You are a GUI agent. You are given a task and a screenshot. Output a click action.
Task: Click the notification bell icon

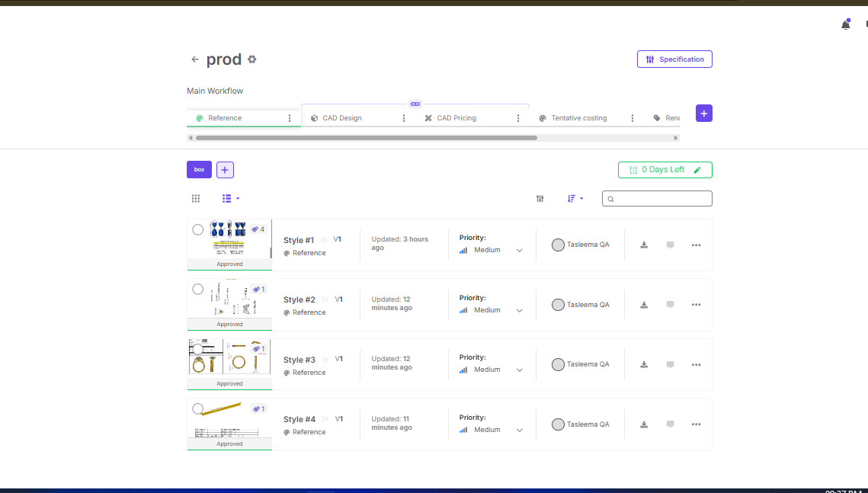(845, 24)
